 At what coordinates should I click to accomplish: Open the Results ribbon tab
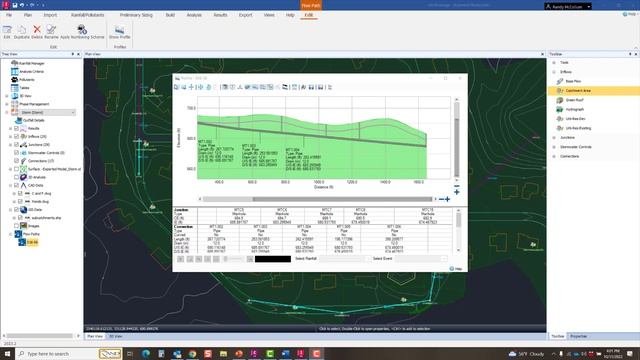(220, 15)
